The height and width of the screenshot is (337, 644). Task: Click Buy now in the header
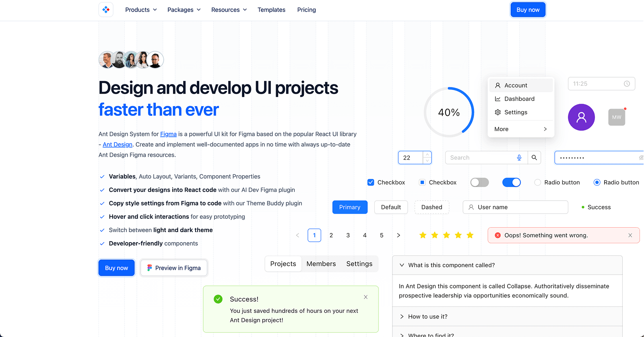pyautogui.click(x=528, y=10)
